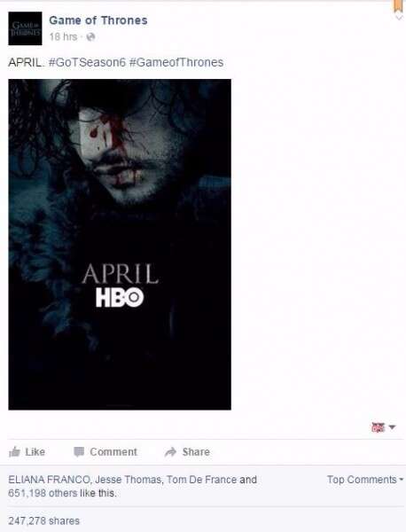The image size is (406, 532).
Task: Click the thumbs-up Like icon
Action: click(x=14, y=451)
